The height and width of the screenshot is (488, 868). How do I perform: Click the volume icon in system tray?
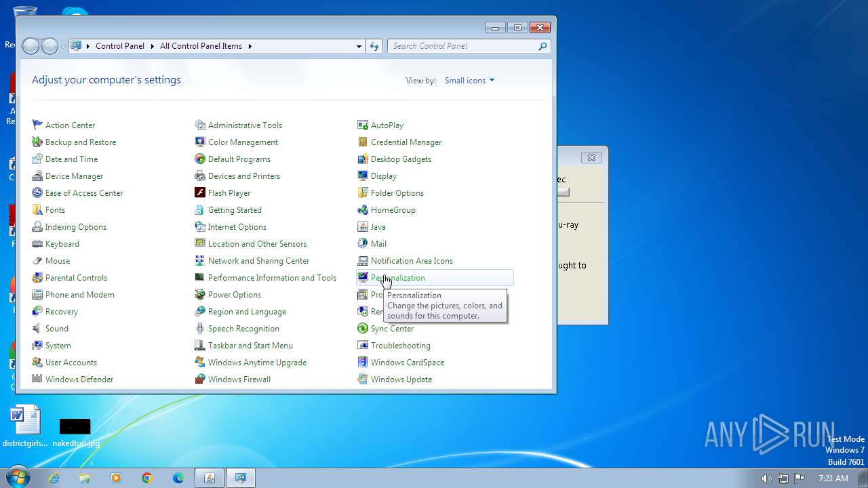(766, 478)
